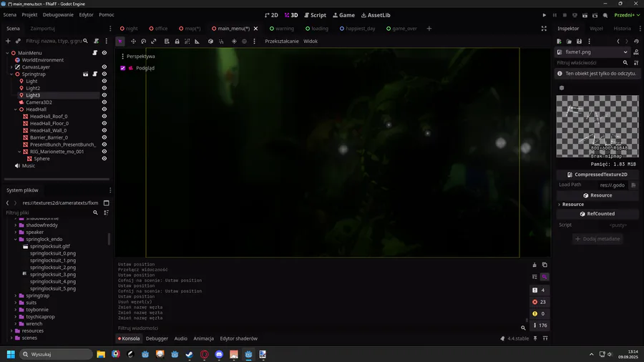Screen dimensions: 644x362
Task: Click the ruler measure tool icon
Action: pyautogui.click(x=197, y=41)
